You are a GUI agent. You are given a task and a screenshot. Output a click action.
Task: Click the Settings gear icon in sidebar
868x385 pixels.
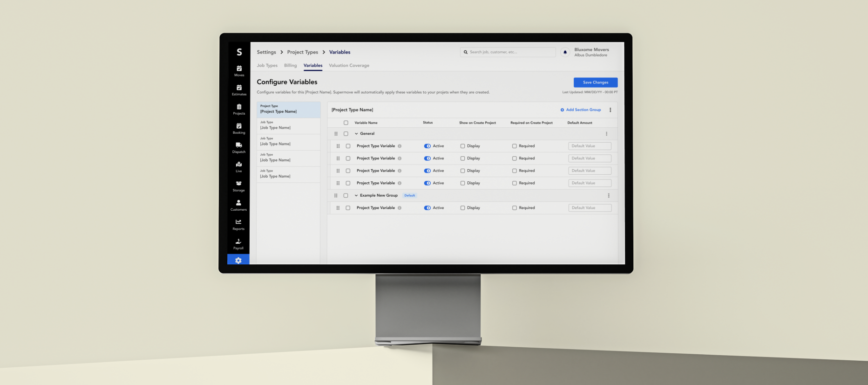pyautogui.click(x=238, y=260)
